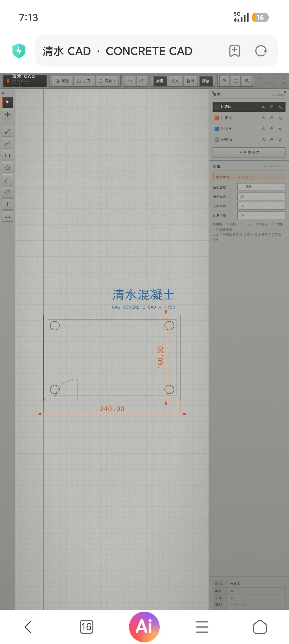Tap the browser shield icon
The image size is (289, 644).
(x=19, y=51)
